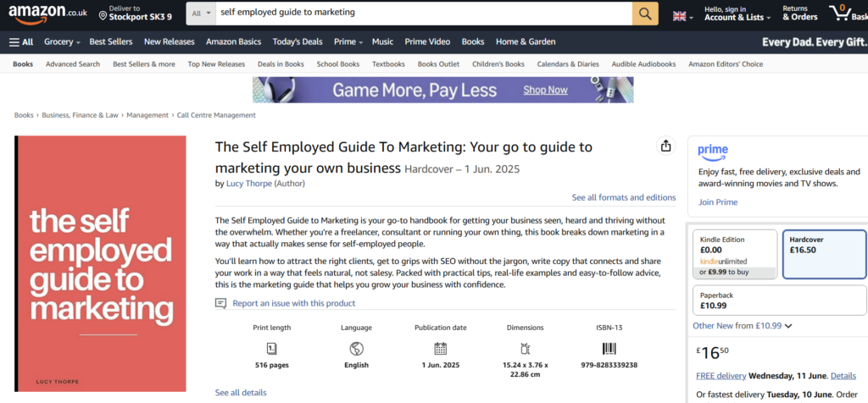This screenshot has width=868, height=403.
Task: Open Books in main nav bar
Action: pos(473,42)
